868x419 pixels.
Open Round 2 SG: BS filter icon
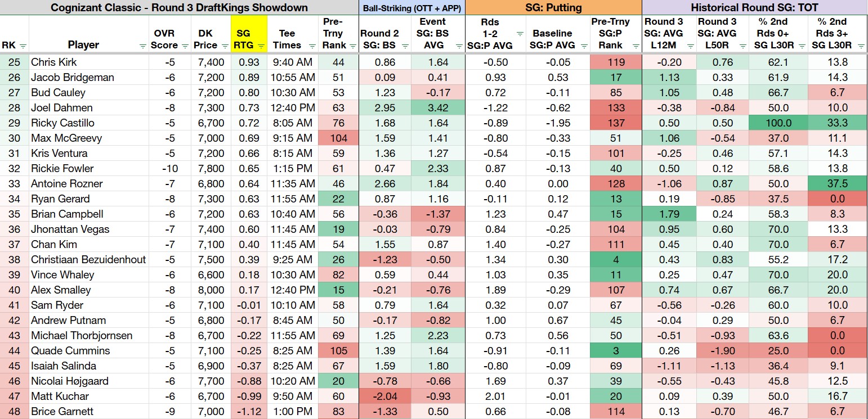[x=406, y=46]
